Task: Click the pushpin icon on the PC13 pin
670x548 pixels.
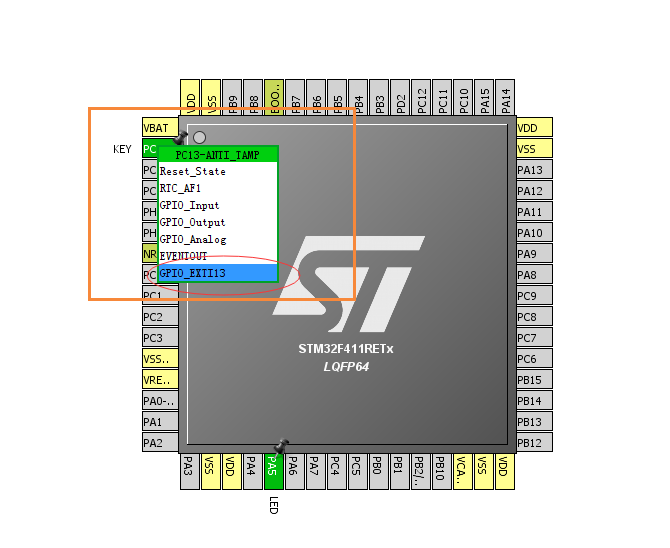Action: [x=180, y=137]
